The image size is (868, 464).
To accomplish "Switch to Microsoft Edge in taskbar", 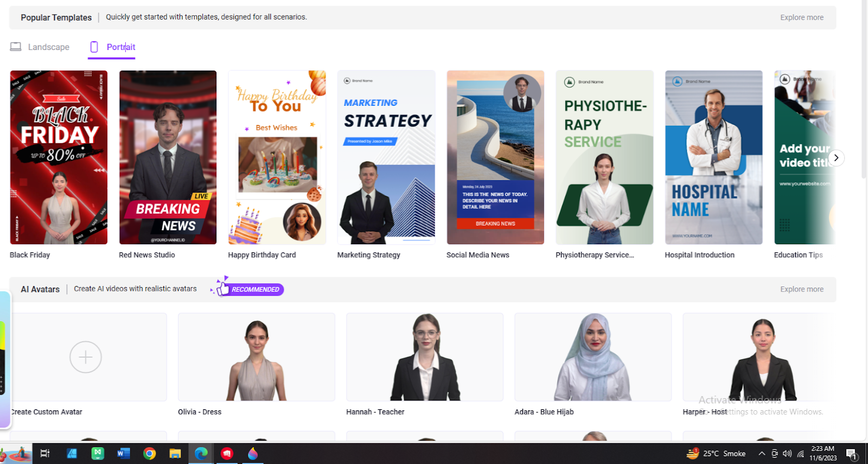I will click(x=201, y=453).
